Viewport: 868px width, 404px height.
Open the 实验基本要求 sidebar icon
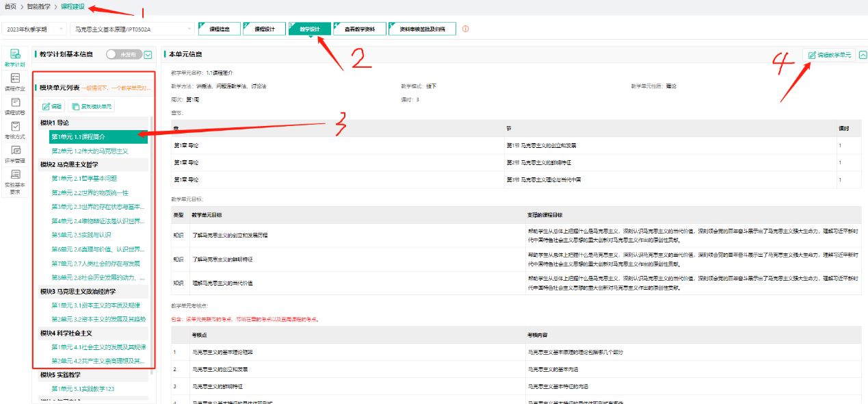[x=14, y=181]
